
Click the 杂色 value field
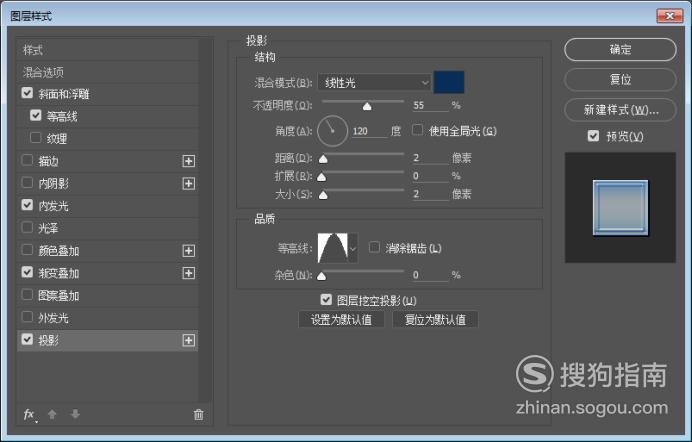pyautogui.click(x=430, y=275)
